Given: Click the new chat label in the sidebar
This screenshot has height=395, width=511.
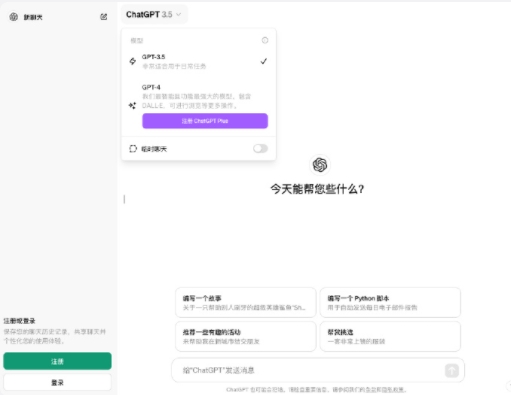Looking at the screenshot, I should tap(33, 17).
